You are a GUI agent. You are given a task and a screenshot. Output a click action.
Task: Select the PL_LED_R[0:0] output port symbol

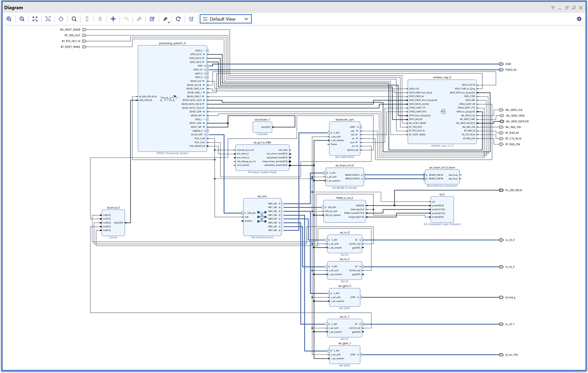501,190
